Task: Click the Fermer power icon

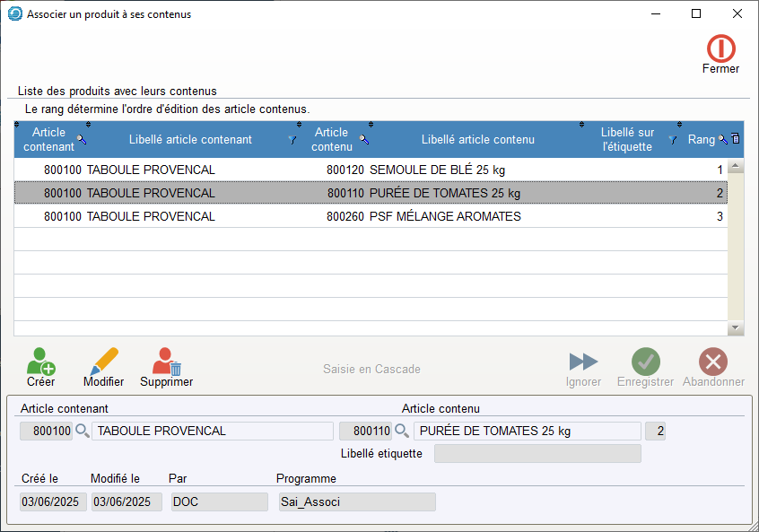Action: [720, 48]
